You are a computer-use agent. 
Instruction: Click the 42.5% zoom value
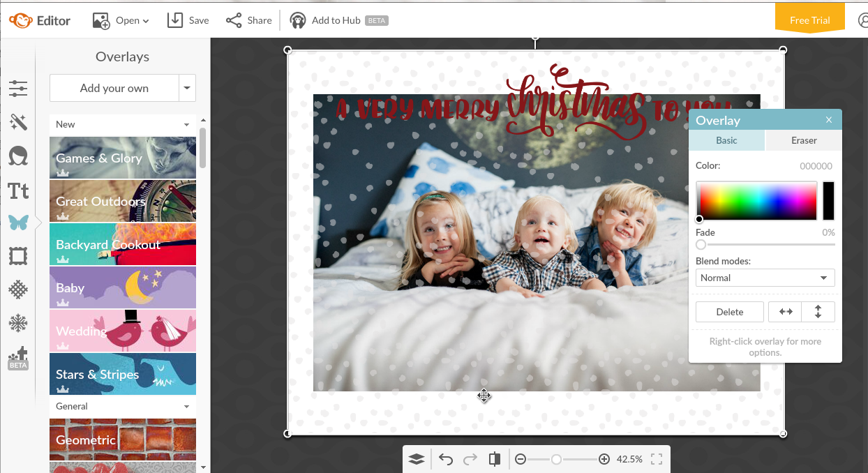tap(629, 459)
